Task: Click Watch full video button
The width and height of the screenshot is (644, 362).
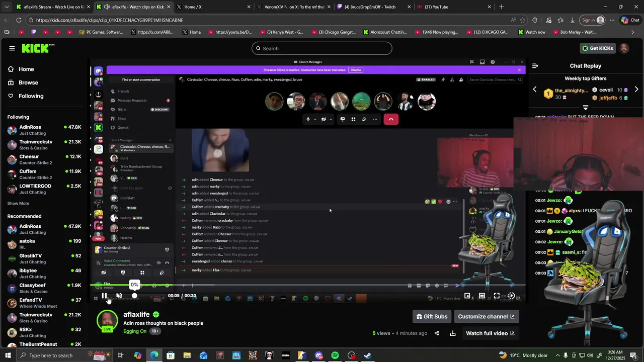Action: [490, 333]
